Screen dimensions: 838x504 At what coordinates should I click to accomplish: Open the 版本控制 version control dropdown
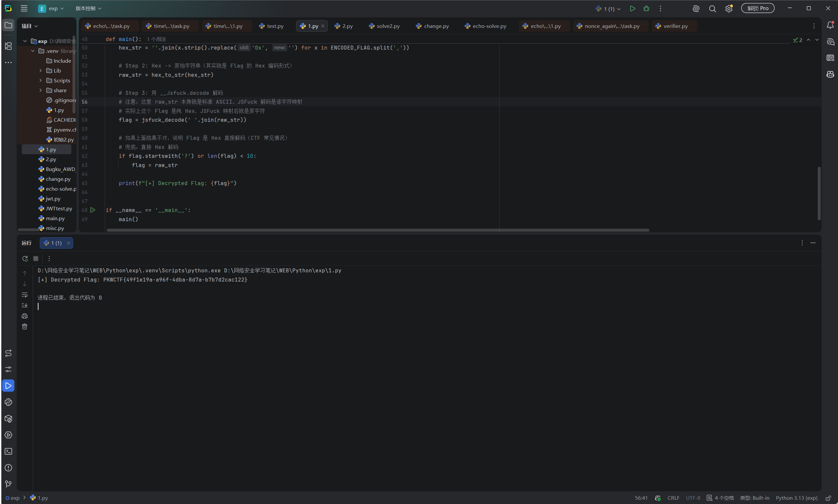coord(88,9)
